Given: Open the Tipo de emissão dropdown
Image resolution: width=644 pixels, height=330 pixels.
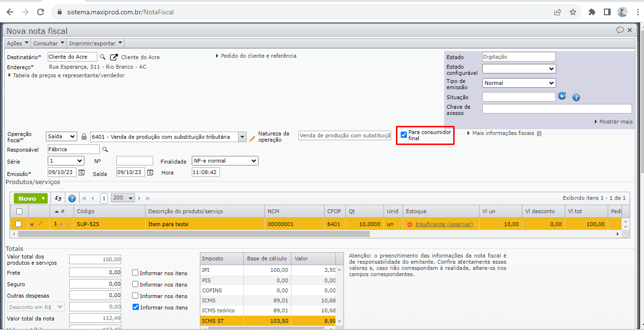Looking at the screenshot, I should coord(519,83).
